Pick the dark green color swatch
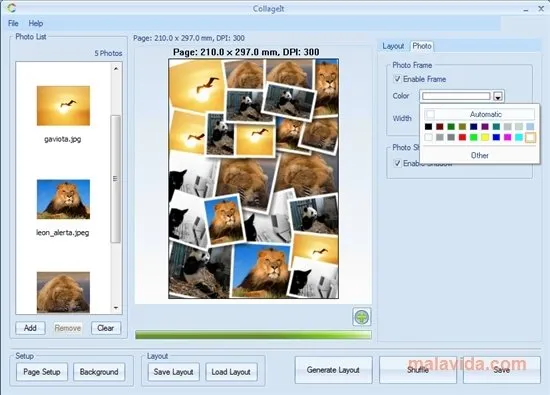550x395 pixels. 451,127
